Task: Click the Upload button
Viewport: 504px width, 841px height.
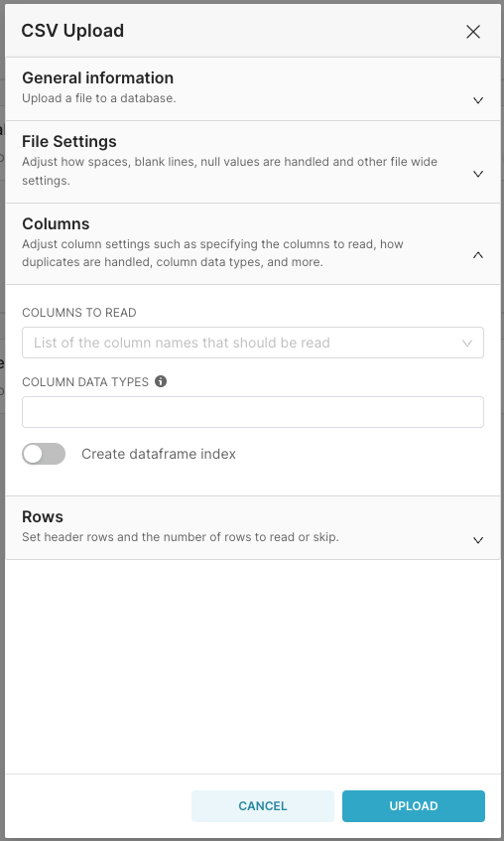Action: tap(414, 805)
